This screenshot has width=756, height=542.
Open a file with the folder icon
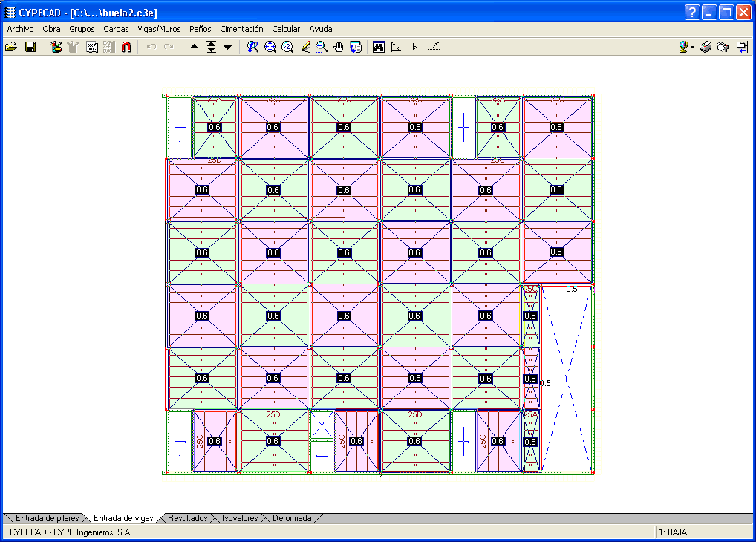11,47
